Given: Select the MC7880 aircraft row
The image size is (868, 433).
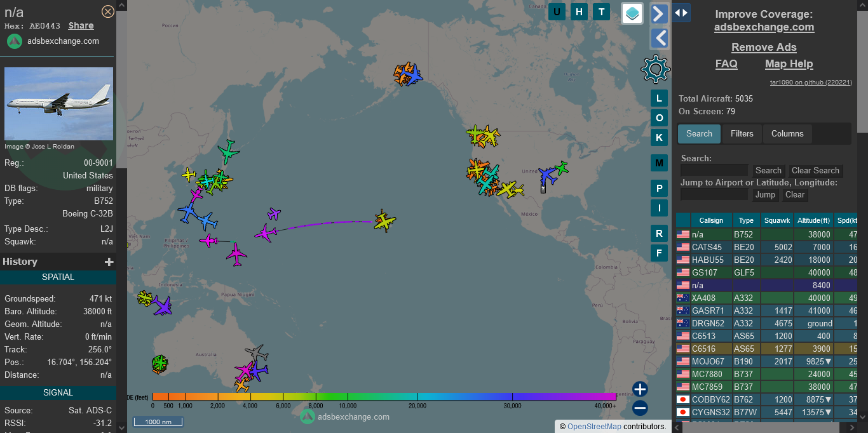Looking at the screenshot, I should coord(767,374).
